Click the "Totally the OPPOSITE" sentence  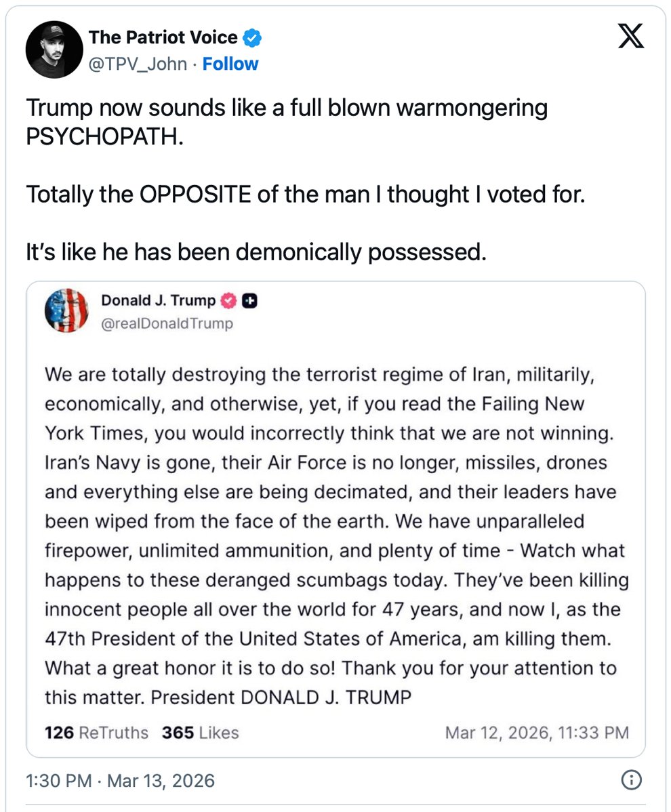[x=305, y=195]
